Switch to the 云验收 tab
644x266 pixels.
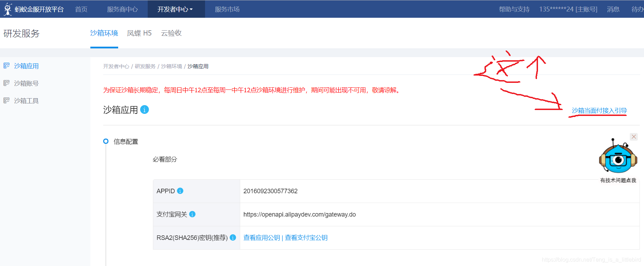171,33
